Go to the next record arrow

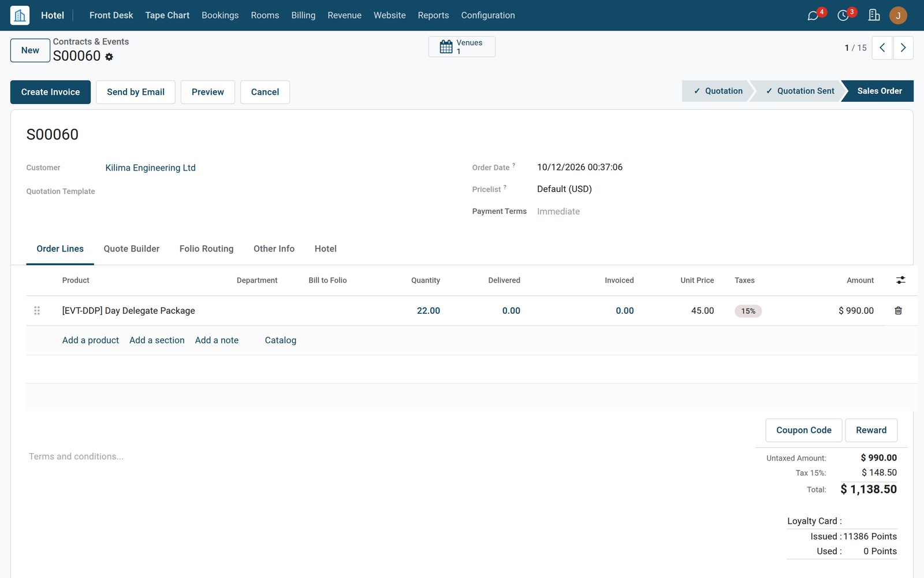(x=903, y=48)
